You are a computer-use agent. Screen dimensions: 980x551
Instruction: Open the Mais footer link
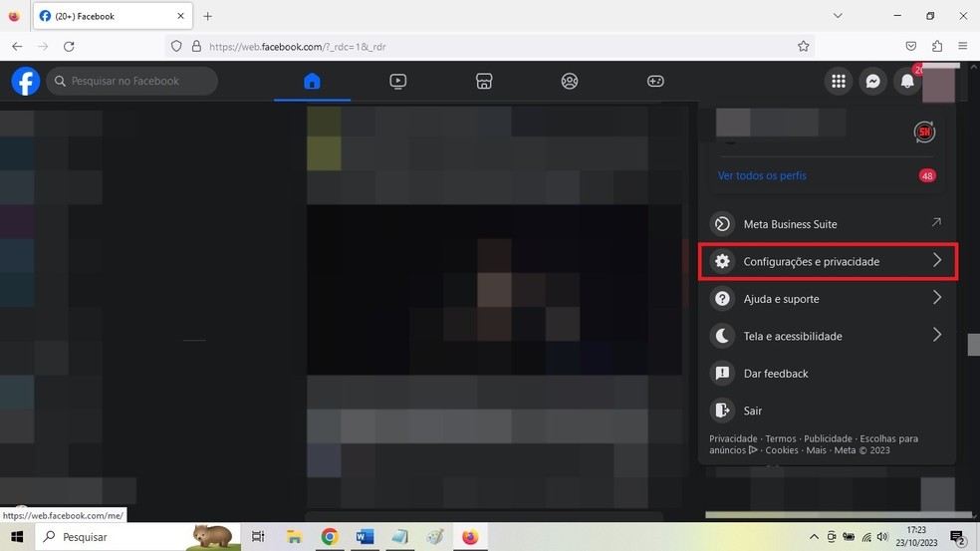tap(816, 450)
